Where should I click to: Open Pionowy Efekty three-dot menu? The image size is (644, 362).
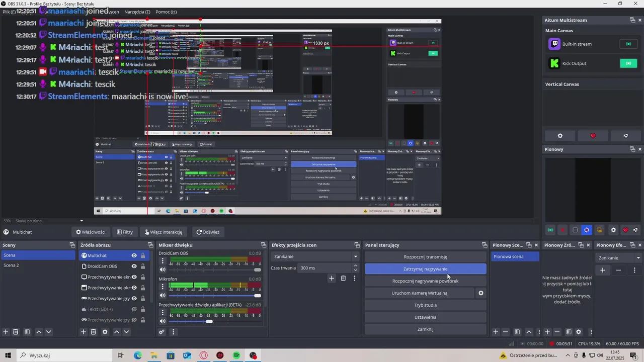(x=634, y=270)
